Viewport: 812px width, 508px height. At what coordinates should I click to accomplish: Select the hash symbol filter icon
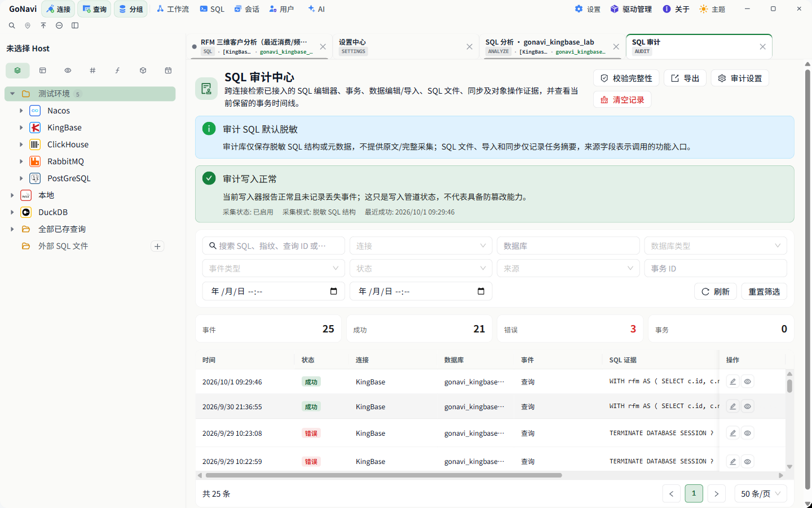point(92,71)
